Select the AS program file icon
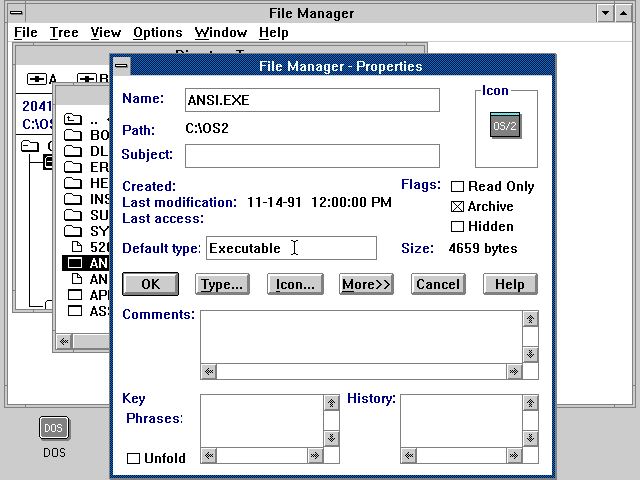Screen dimensions: 640x480 (x=75, y=311)
